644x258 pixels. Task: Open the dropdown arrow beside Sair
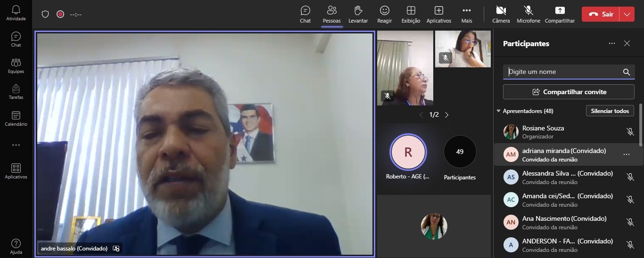pos(627,14)
